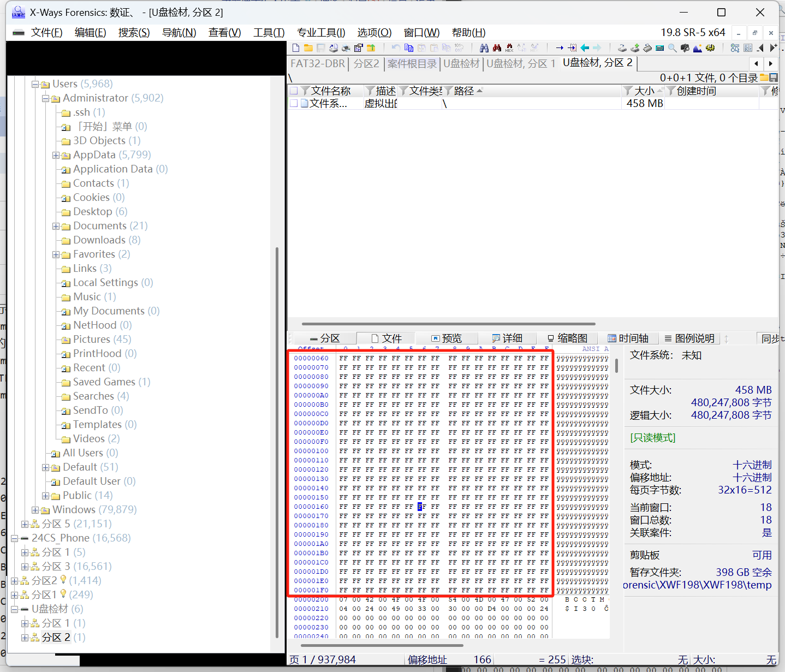Click the tab scroll left arrow
Image resolution: width=785 pixels, height=672 pixels.
click(757, 64)
